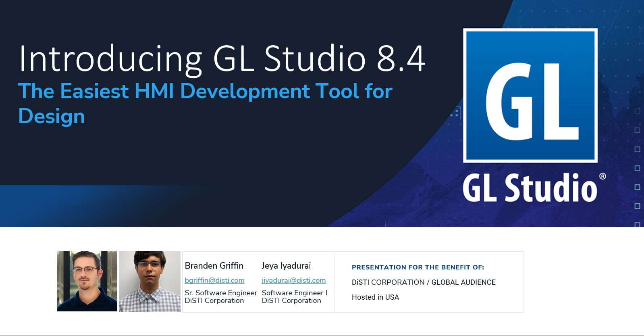Image resolution: width=644 pixels, height=336 pixels.
Task: Click the 'The Easiest HMI Development Tool for Design' subtitle
Action: pos(205,103)
